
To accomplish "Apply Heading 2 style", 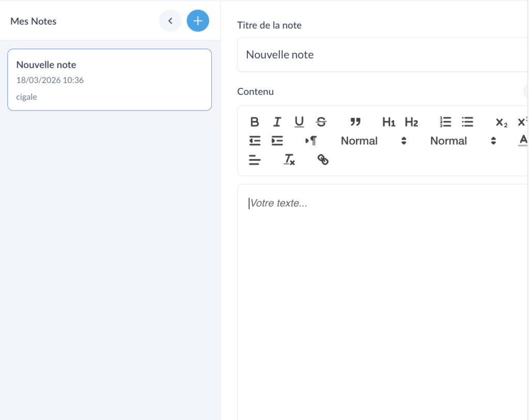I will pos(411,122).
